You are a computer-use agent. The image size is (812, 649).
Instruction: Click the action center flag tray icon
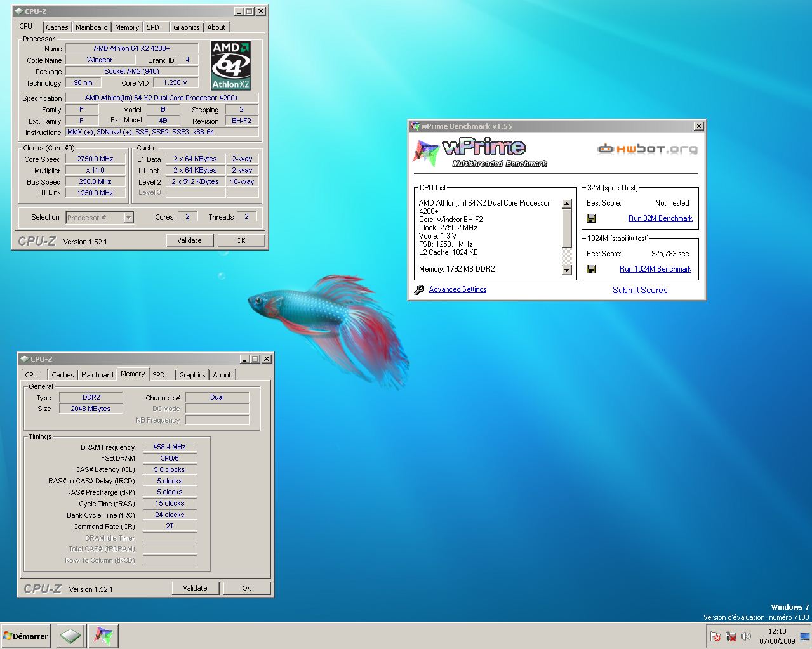[x=715, y=636]
